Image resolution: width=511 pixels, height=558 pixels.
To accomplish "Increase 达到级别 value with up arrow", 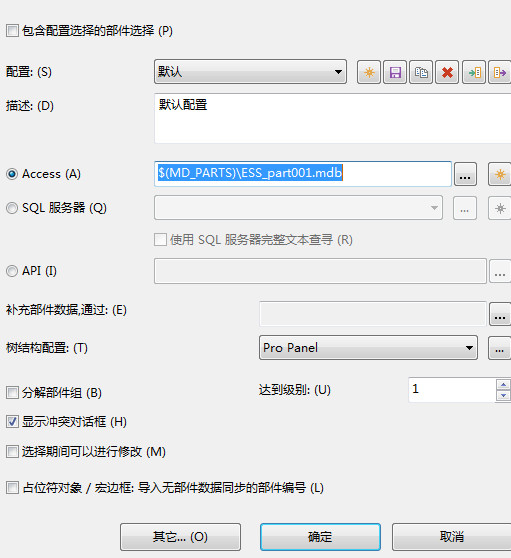I will pyautogui.click(x=503, y=385).
